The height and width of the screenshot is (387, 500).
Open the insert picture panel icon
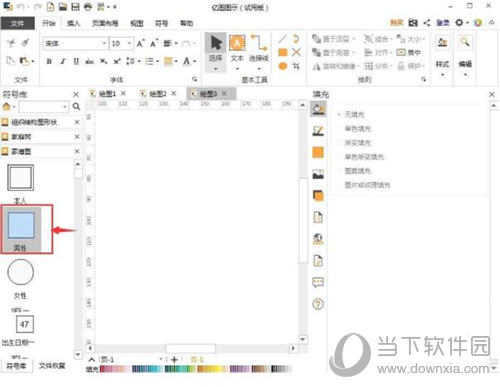click(318, 174)
